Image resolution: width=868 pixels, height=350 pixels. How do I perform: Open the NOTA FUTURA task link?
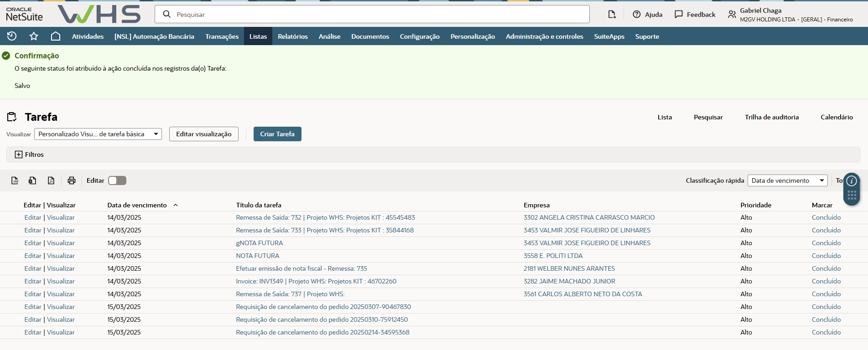[x=258, y=256]
